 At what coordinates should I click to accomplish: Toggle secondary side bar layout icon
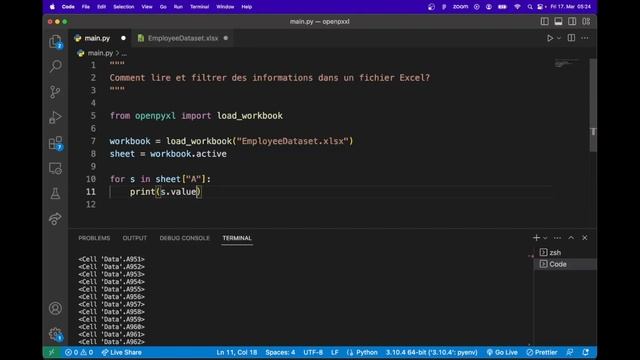[x=572, y=21]
